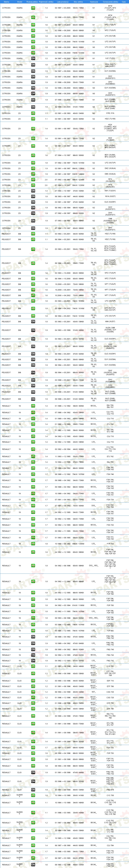Click diesel ON icon in ZX 161A (XUD7) row
The height and width of the screenshot is (868, 129).
pos(33,196)
